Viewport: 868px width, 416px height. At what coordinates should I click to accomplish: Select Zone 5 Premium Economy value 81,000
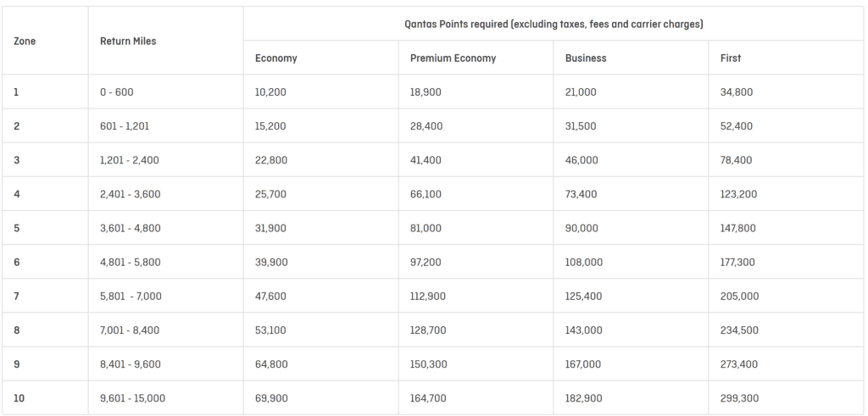pyautogui.click(x=426, y=228)
